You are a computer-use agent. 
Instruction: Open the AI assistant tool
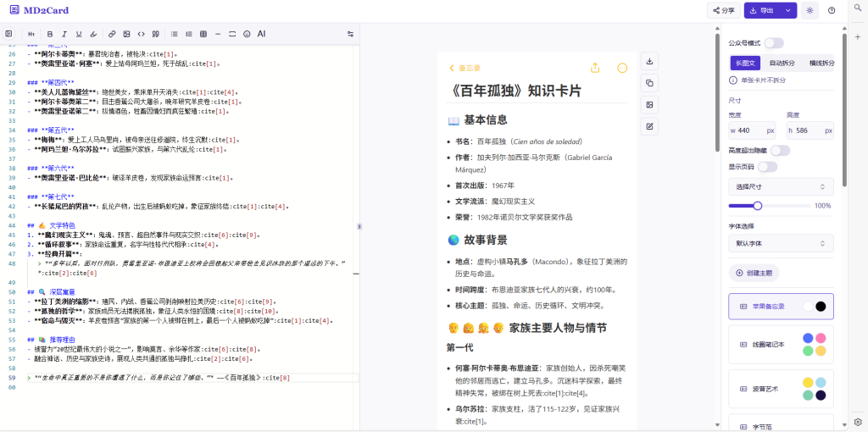(261, 34)
